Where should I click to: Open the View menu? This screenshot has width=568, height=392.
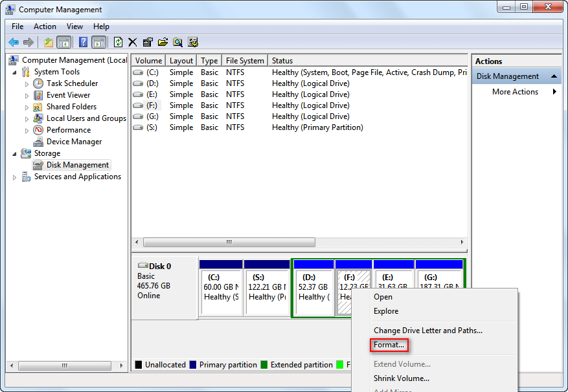point(74,27)
